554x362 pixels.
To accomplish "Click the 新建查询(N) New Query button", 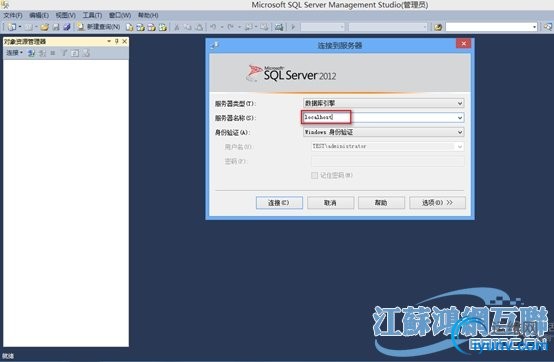I will (x=99, y=27).
